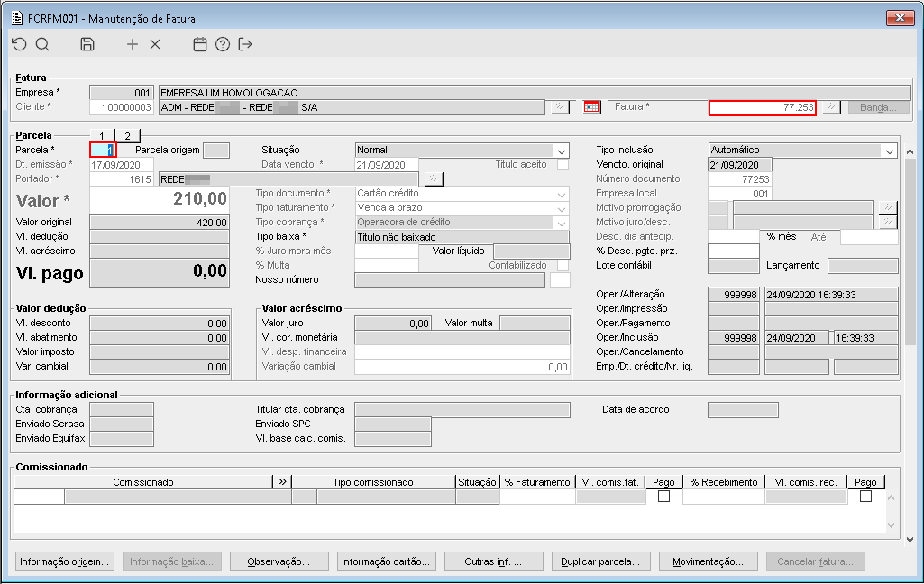924x584 pixels.
Task: Expand the Situação dropdown showing Normal
Action: click(x=562, y=151)
